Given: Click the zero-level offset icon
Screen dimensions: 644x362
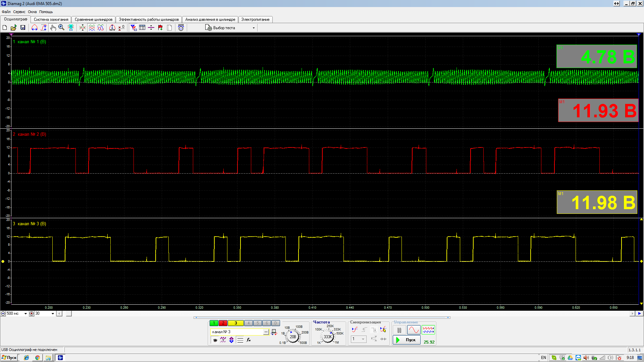Looking at the screenshot, I should pyautogui.click(x=121, y=28).
